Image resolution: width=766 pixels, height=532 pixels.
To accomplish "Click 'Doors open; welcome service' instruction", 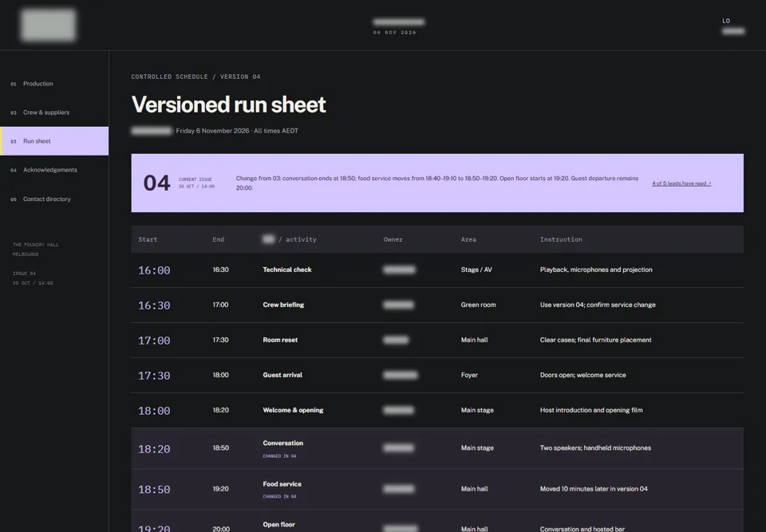I will [x=582, y=375].
